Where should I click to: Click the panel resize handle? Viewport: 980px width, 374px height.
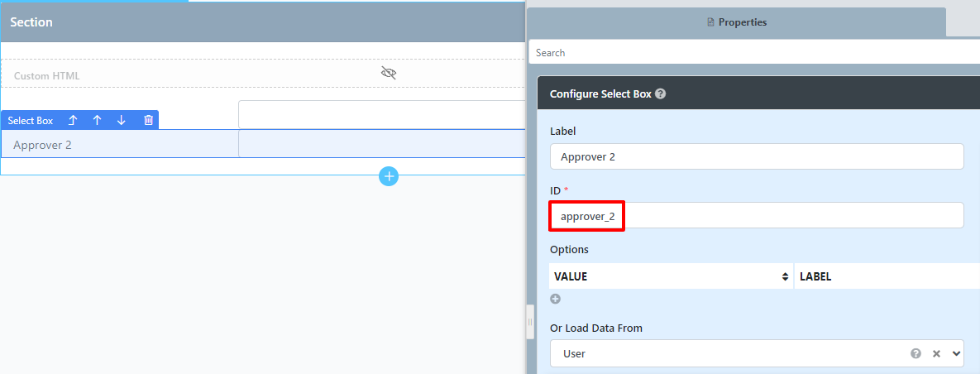[x=530, y=322]
